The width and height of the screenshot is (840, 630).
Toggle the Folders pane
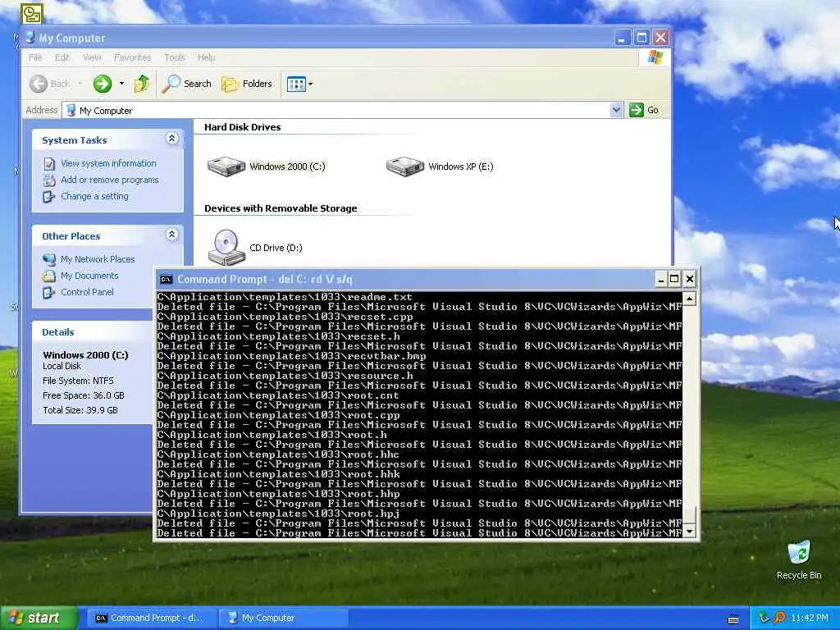point(247,84)
